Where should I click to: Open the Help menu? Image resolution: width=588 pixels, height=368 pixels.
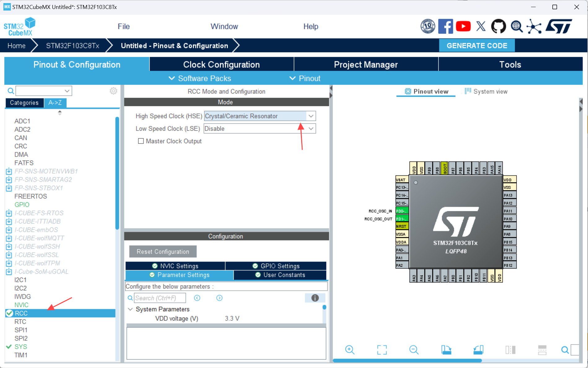pyautogui.click(x=311, y=27)
